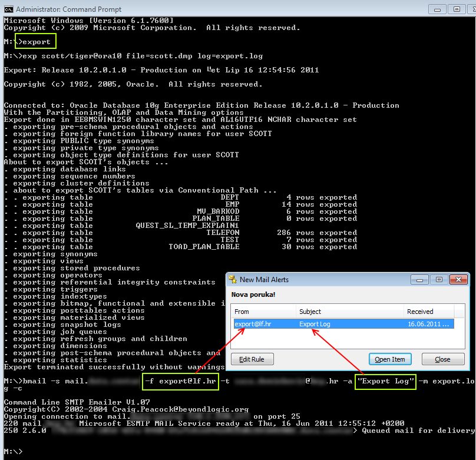Click the Craig.Peacock@beyondlogic.org copyright line

coord(126,409)
